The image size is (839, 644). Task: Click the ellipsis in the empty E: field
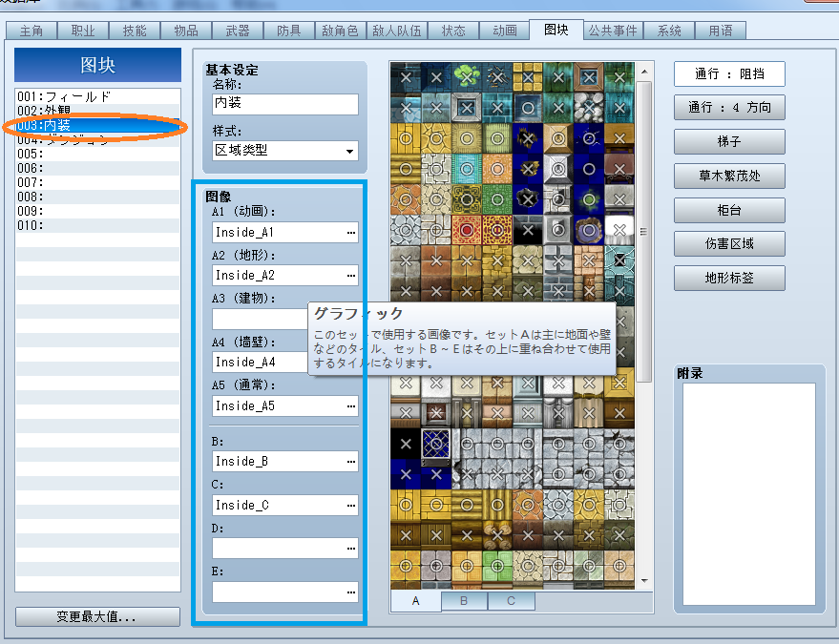(x=351, y=592)
